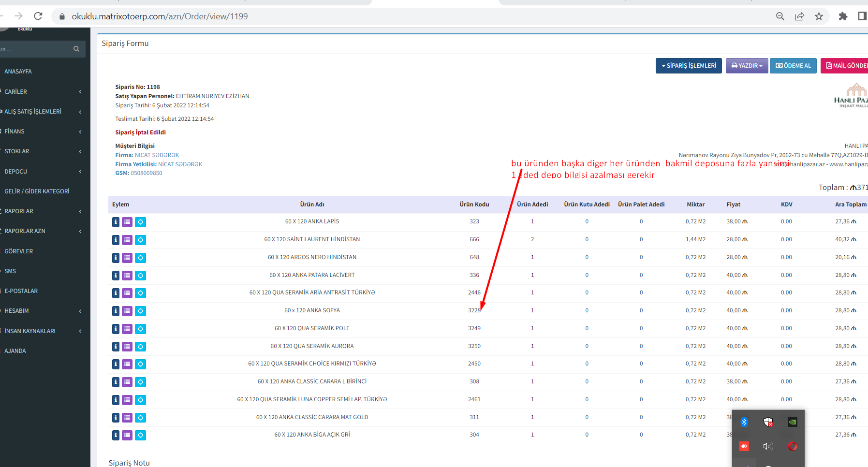The height and width of the screenshot is (467, 868).
Task: Click info icon for 60 X 120 ANKA LAPİS row
Action: [x=116, y=222]
